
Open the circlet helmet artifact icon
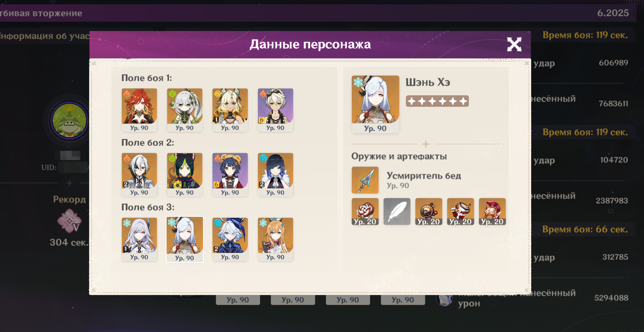click(492, 212)
